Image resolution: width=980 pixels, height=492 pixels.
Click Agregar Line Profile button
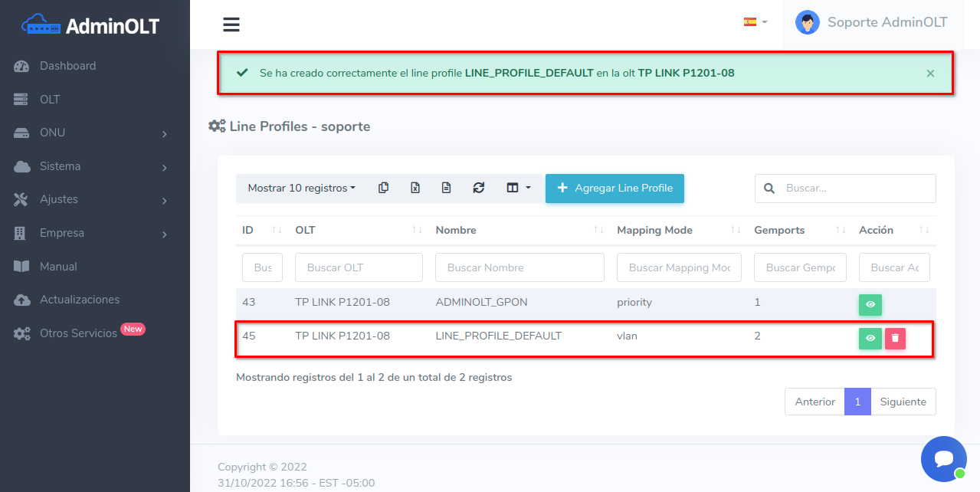[x=615, y=188]
